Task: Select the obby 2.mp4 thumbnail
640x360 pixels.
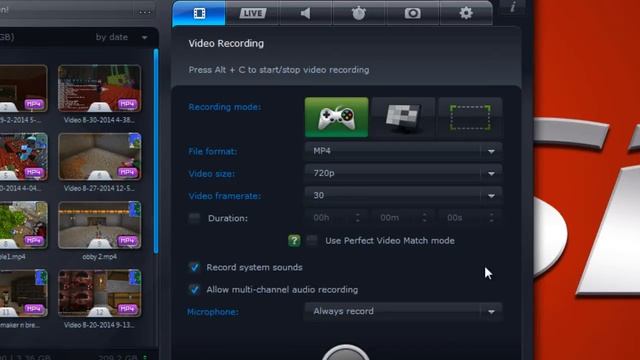Action: click(100, 225)
